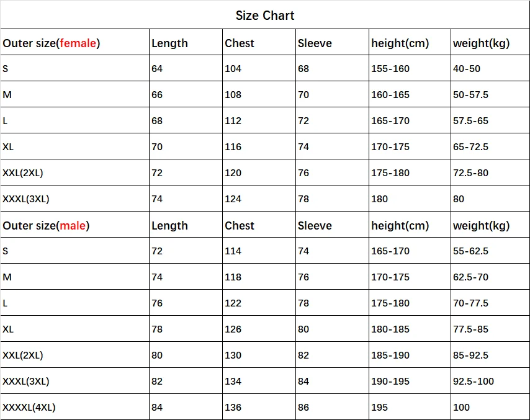Select the weight range 40-50
The width and height of the screenshot is (530, 420).
(467, 68)
